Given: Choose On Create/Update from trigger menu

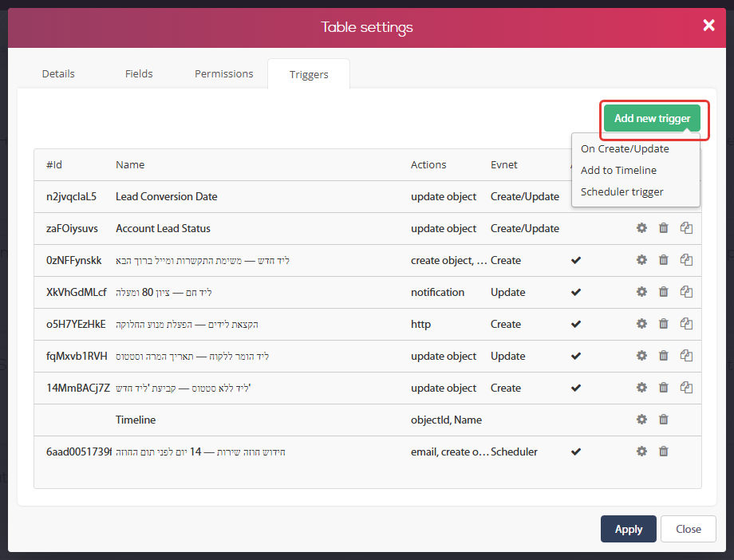Looking at the screenshot, I should [625, 149].
